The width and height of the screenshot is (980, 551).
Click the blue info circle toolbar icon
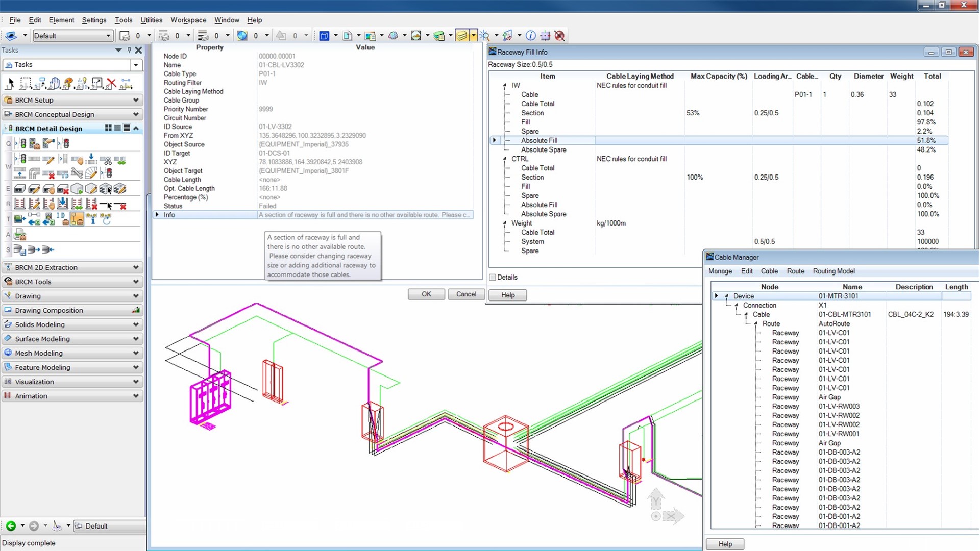click(531, 36)
